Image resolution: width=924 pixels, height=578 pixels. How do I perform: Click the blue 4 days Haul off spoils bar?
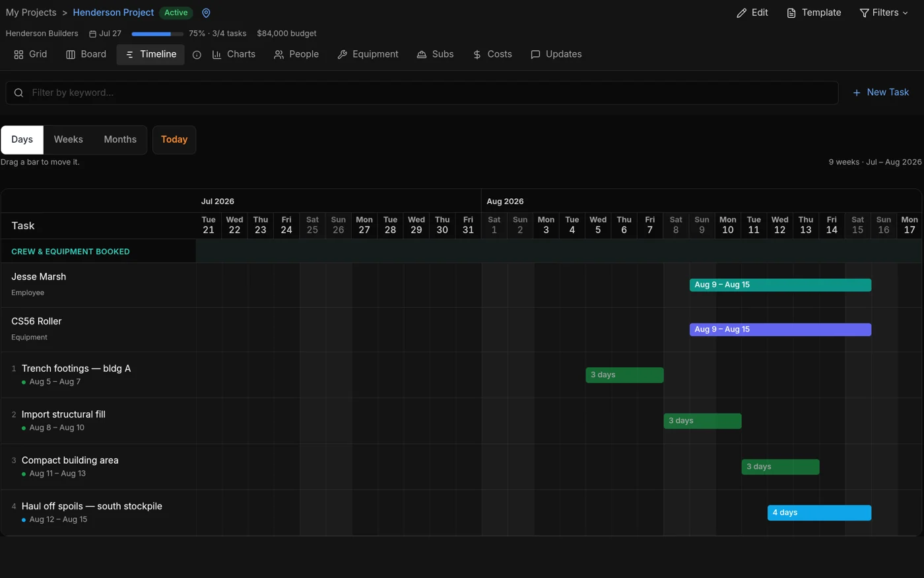819,513
